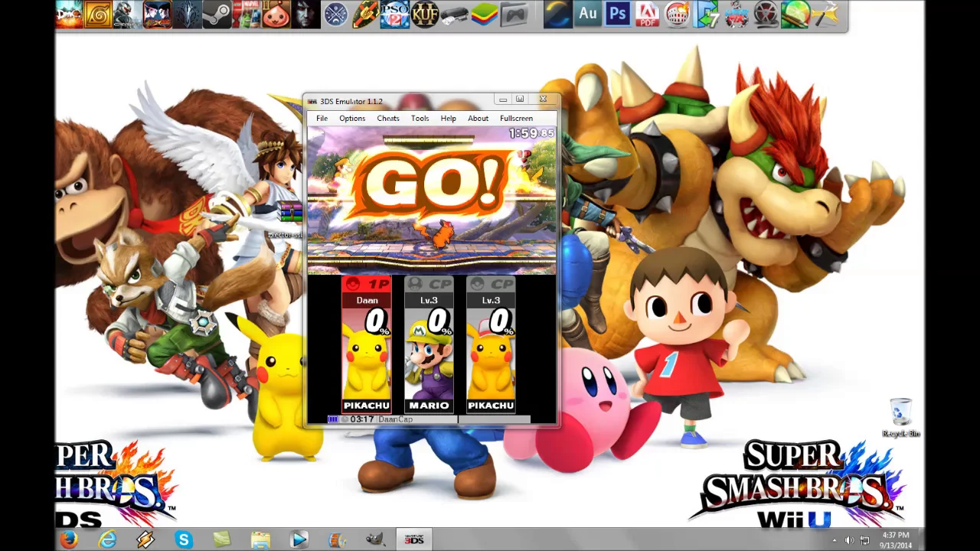The height and width of the screenshot is (551, 980).
Task: Launch BlueStacks from the dock
Action: click(484, 15)
